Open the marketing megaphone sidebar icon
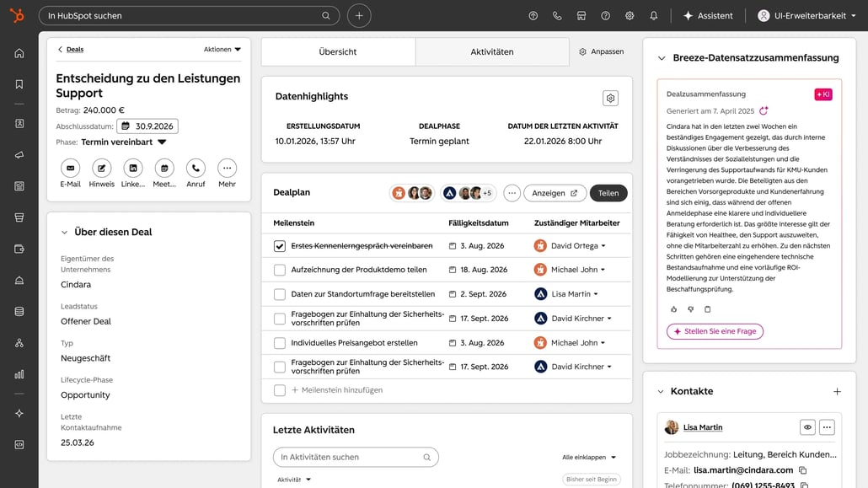The height and width of the screenshot is (488, 868). point(19,155)
